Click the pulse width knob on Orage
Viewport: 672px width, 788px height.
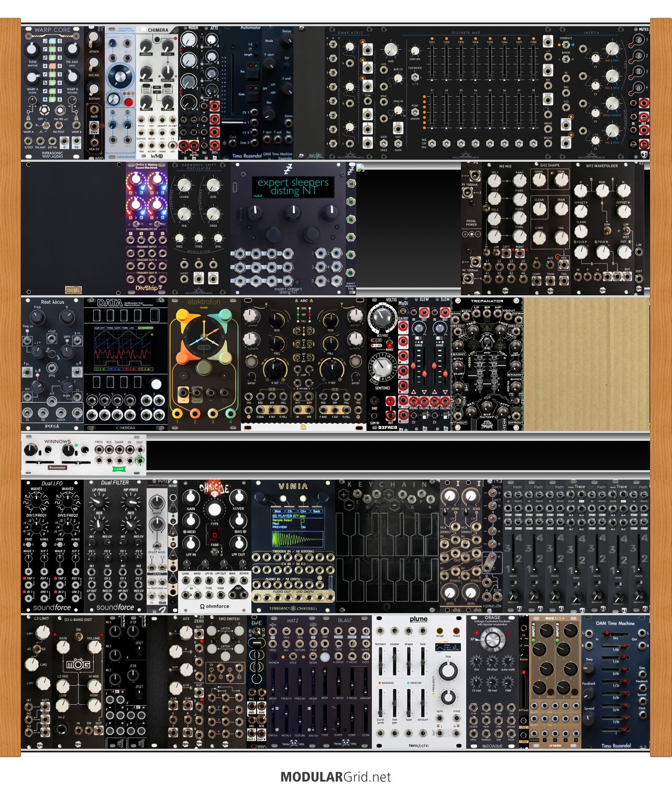(x=508, y=661)
